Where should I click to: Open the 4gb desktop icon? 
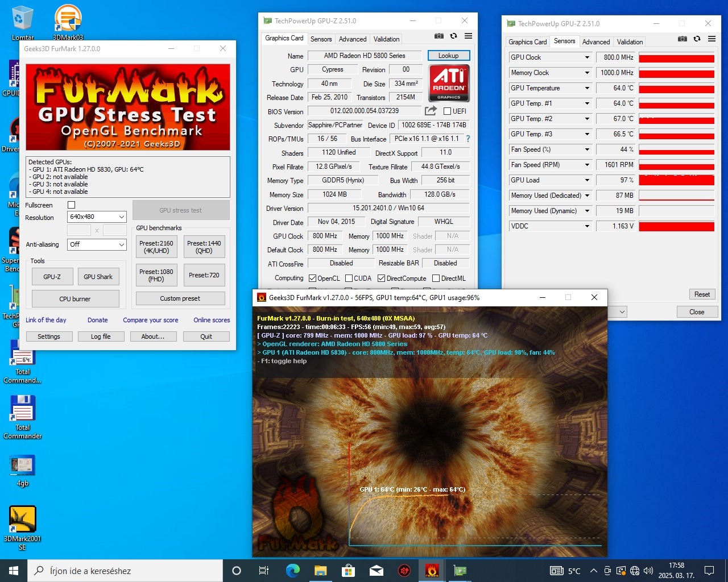pos(23,471)
